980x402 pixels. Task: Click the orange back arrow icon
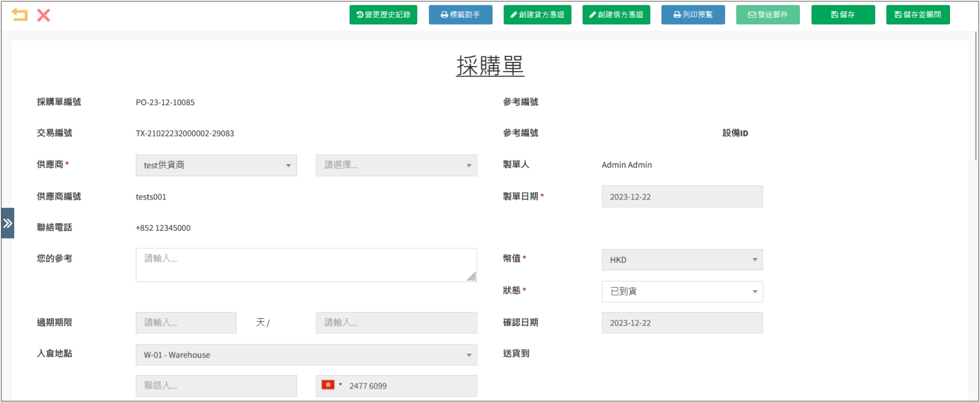[20, 15]
